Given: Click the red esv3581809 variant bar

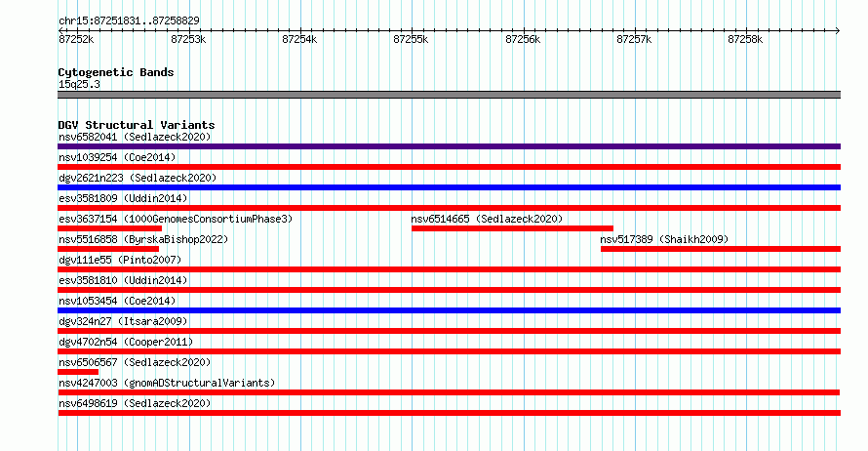Looking at the screenshot, I should (449, 208).
